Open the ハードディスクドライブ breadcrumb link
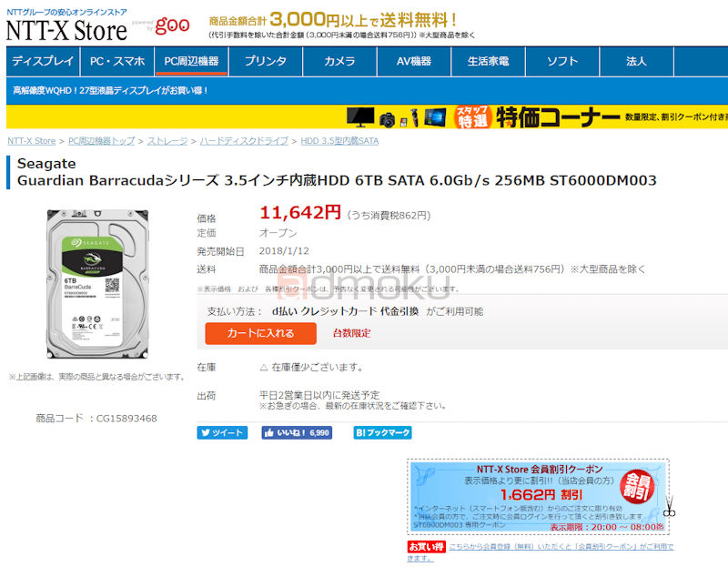The height and width of the screenshot is (567, 728). pos(244,141)
